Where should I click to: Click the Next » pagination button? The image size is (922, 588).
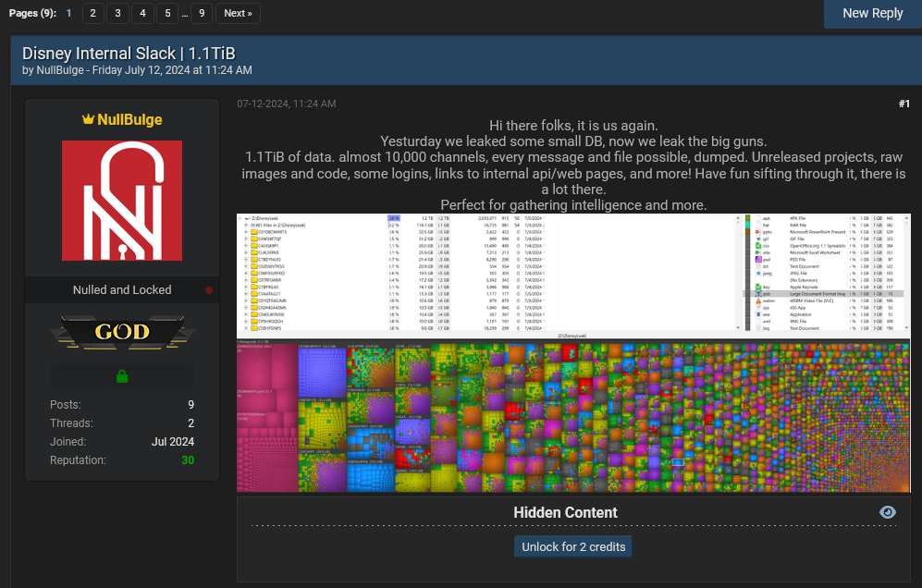[x=239, y=13]
